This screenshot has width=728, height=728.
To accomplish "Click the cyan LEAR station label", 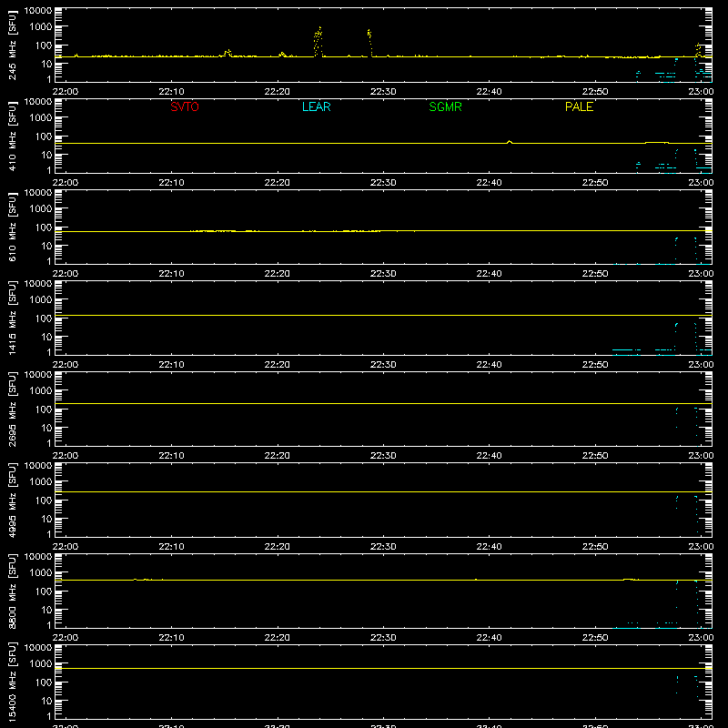I will coord(316,106).
